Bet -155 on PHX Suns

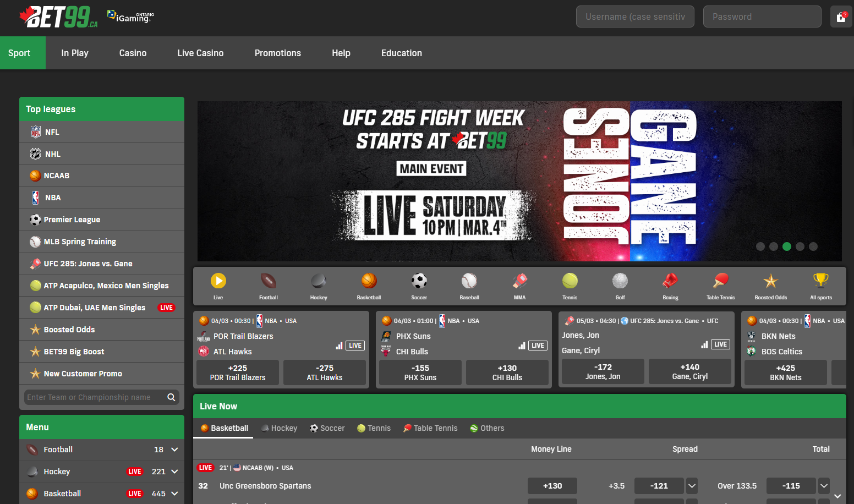click(420, 372)
